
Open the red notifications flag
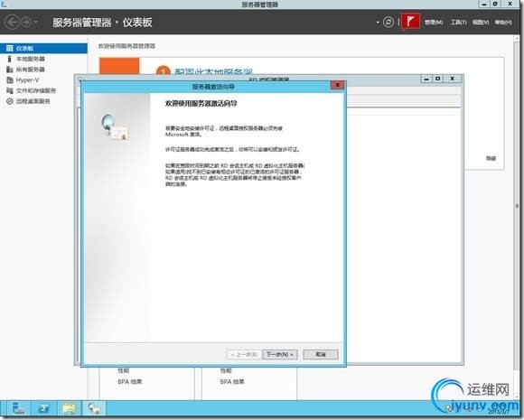tap(410, 22)
